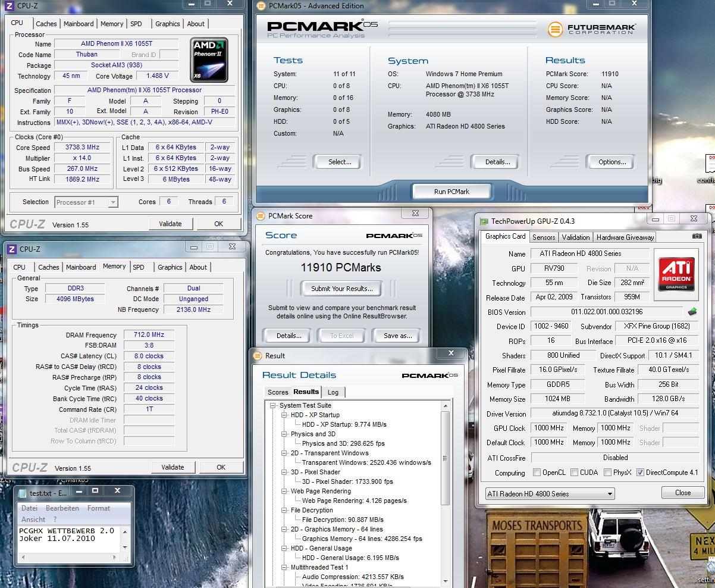Open the Ansicht menu in test.txt editor
The image size is (715, 588).
pyautogui.click(x=33, y=519)
